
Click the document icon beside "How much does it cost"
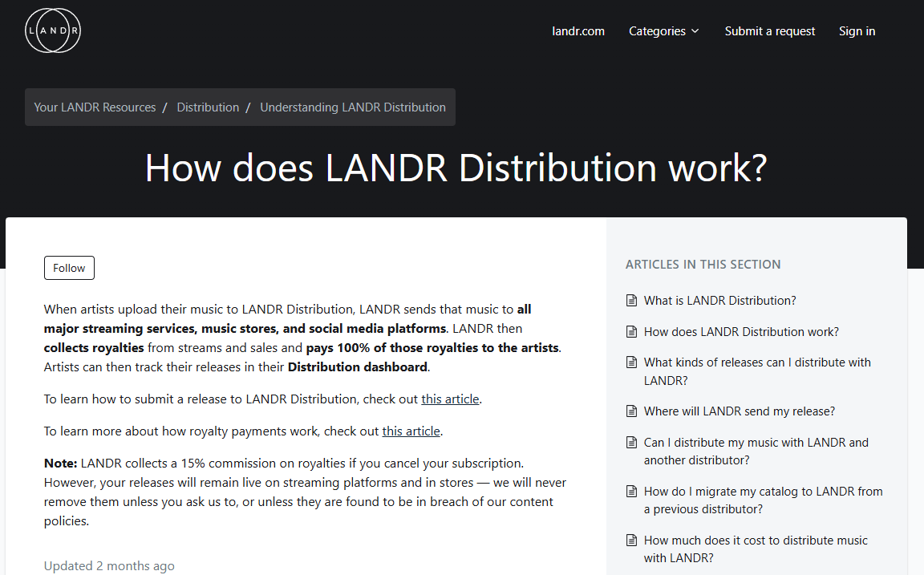point(630,541)
